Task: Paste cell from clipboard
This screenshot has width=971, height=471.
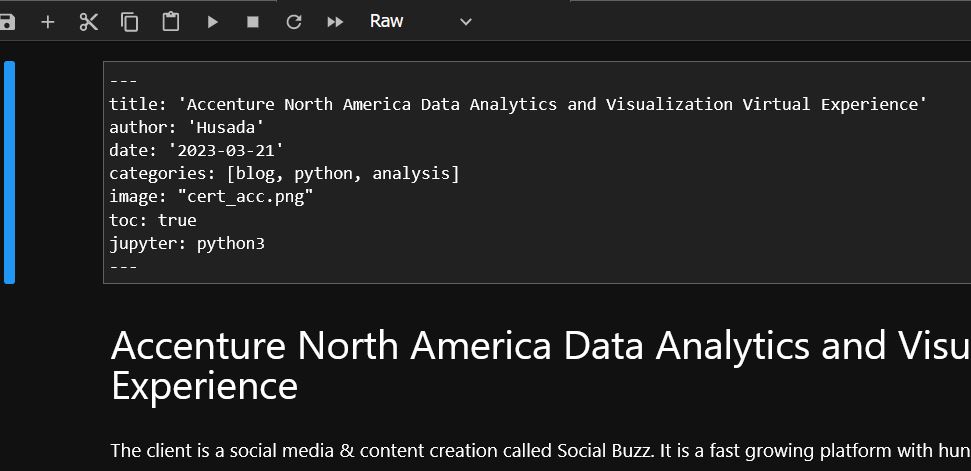Action: coord(170,22)
